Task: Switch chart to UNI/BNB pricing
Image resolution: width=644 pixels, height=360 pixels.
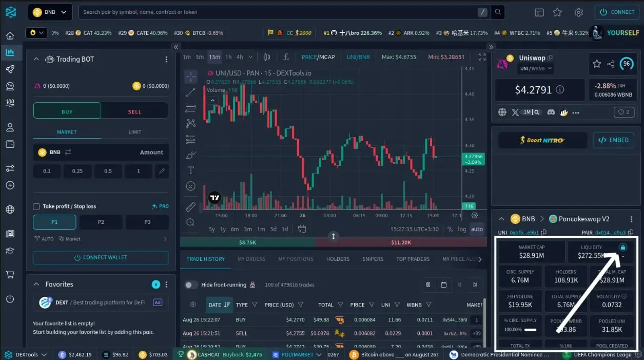Action: click(358, 57)
